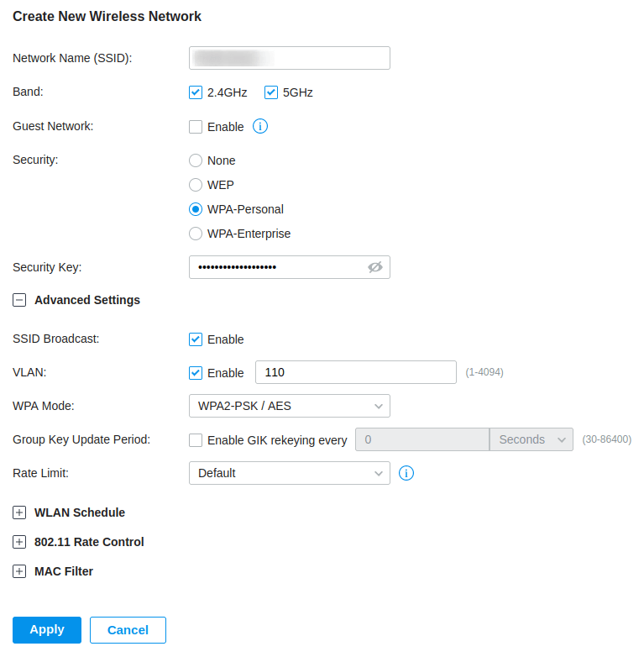644x657 pixels.
Task: Uncheck the 2.4GHz band checkbox
Action: pyautogui.click(x=196, y=92)
